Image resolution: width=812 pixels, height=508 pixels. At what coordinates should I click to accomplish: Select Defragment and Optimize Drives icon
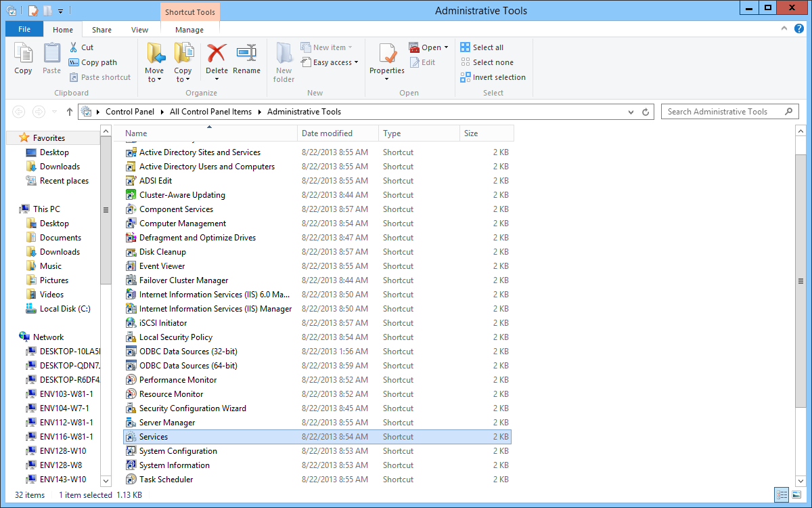point(131,238)
